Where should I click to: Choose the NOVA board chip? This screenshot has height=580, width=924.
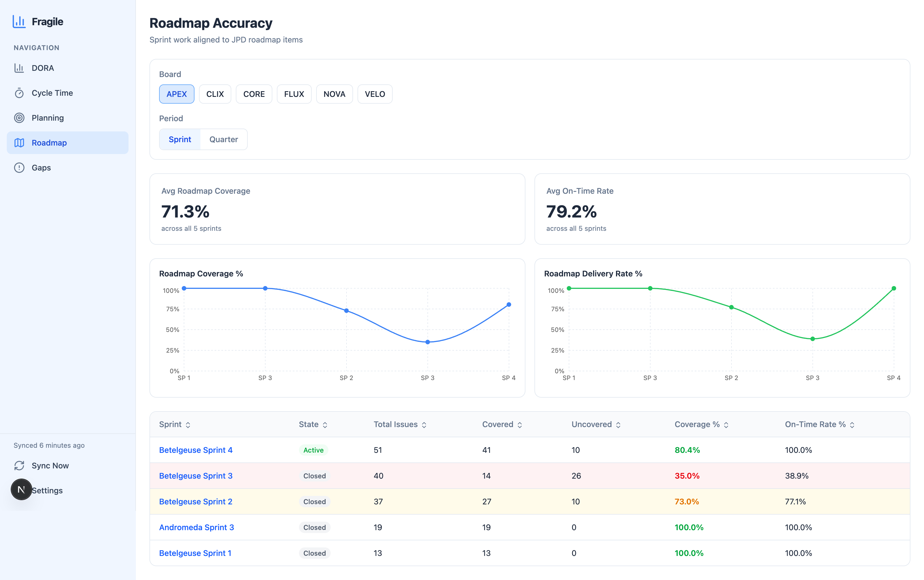click(x=334, y=94)
